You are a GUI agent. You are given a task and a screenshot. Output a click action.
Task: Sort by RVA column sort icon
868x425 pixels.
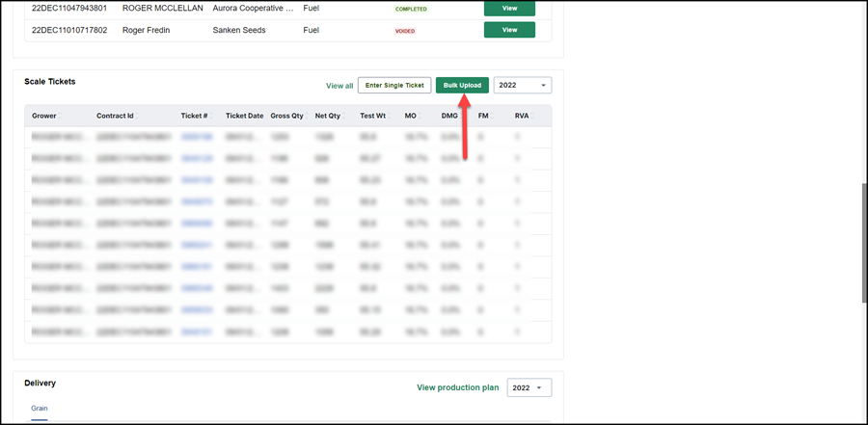[x=532, y=117]
